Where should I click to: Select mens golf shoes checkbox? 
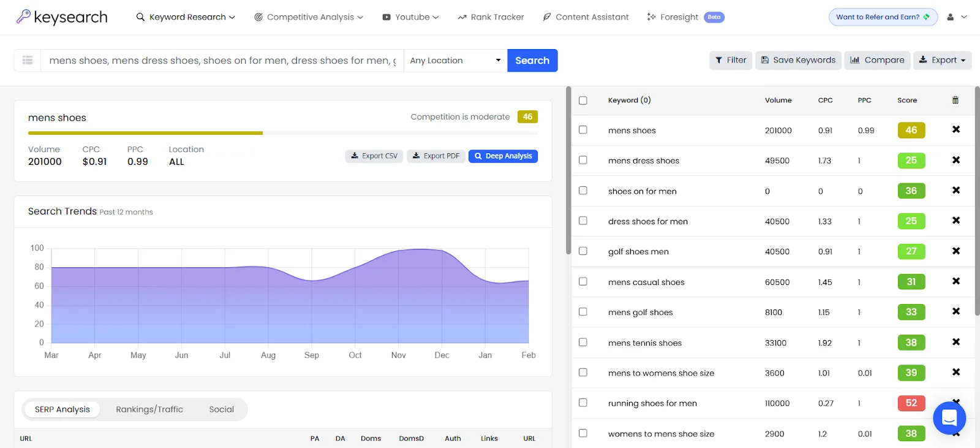click(x=583, y=312)
